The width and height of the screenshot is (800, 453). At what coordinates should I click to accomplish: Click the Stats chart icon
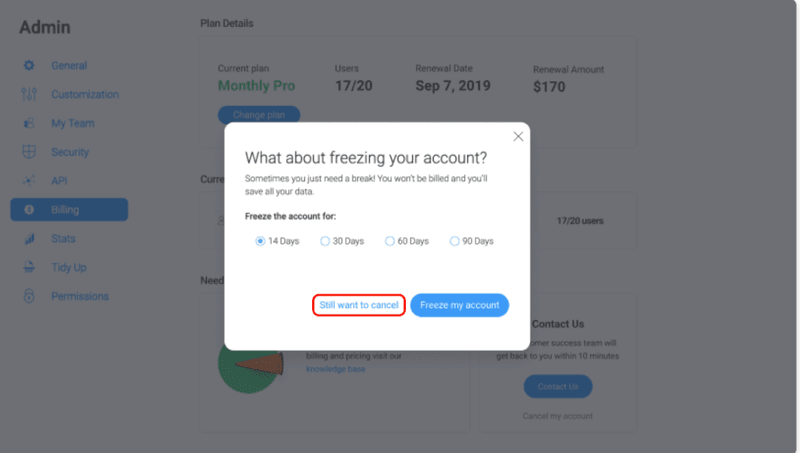29,239
